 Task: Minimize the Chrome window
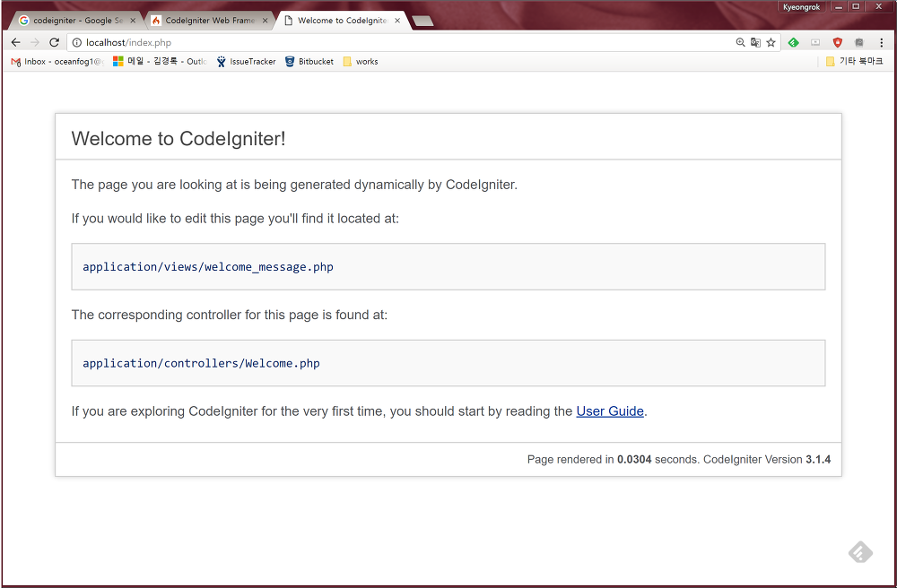point(839,7)
